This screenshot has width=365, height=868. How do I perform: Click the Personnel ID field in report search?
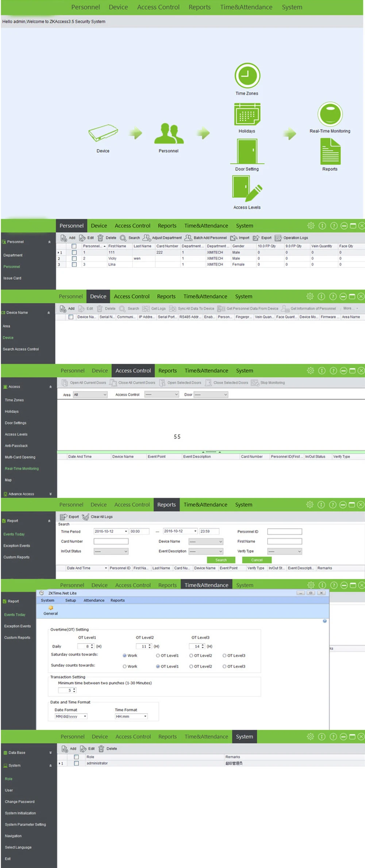tap(285, 532)
